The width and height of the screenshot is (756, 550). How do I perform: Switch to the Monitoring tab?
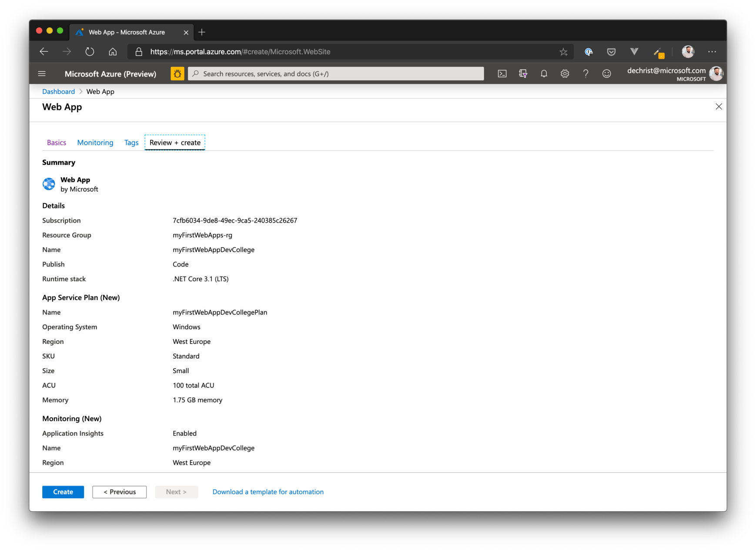[95, 143]
